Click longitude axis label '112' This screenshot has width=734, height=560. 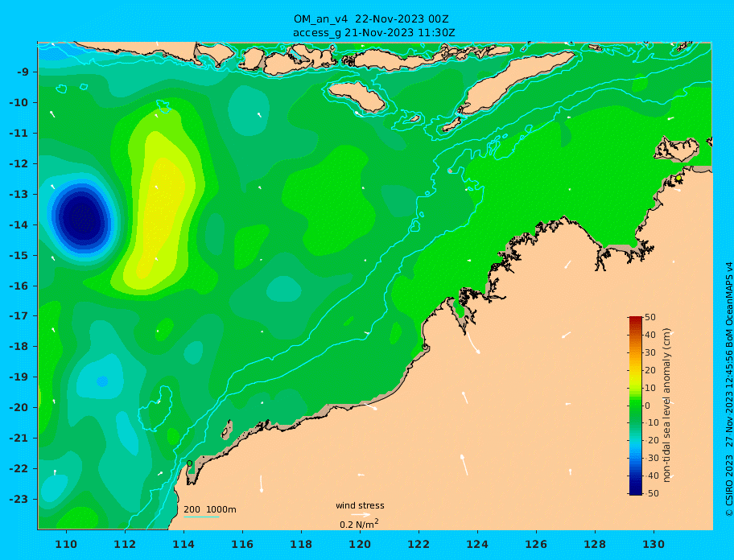point(125,544)
